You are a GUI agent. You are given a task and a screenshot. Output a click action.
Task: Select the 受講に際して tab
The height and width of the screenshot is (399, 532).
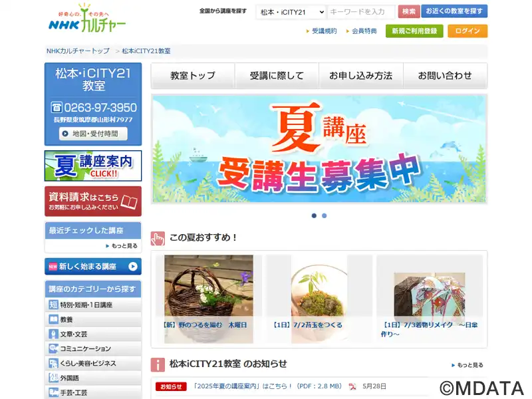pos(277,76)
